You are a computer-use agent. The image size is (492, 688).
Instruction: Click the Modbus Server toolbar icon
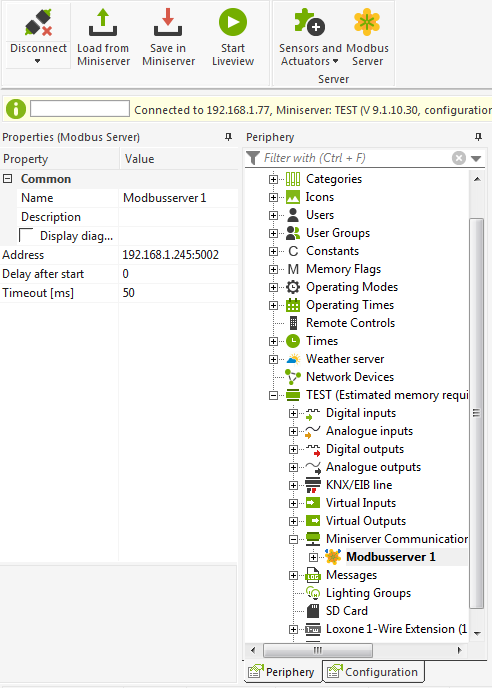(x=367, y=22)
